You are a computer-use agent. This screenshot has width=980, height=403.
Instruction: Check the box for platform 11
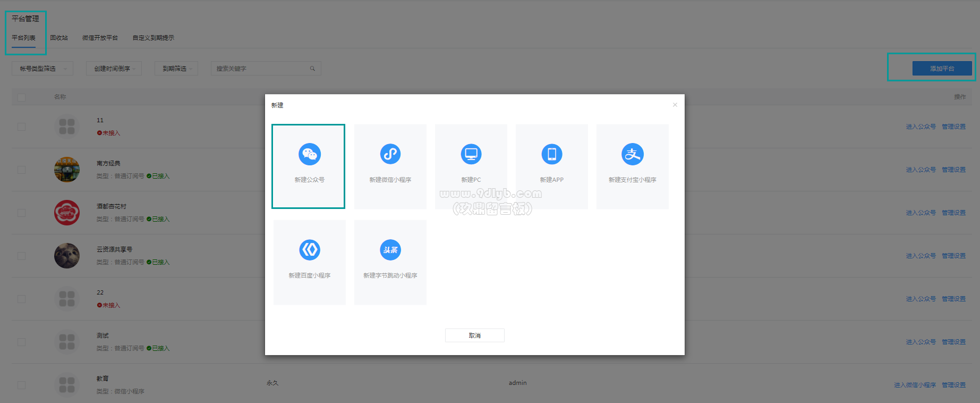coord(21,127)
